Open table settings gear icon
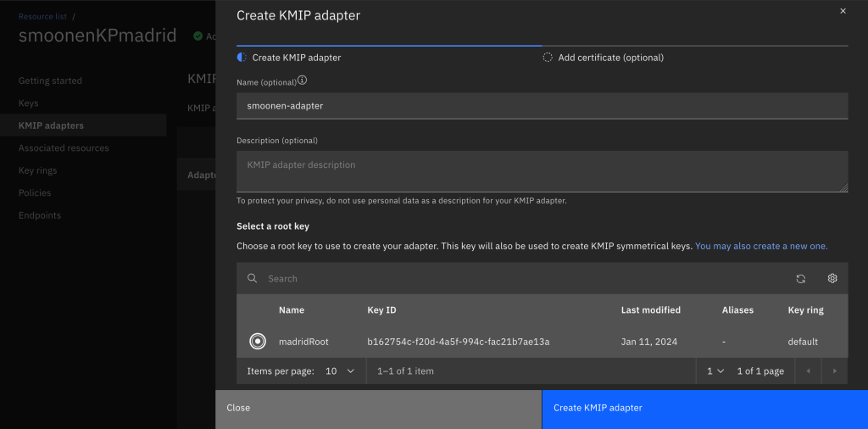 click(x=832, y=278)
